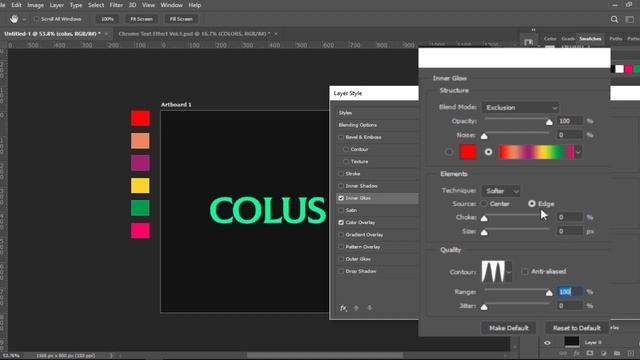Switch to the Swatches panel tab
This screenshot has height=360, width=640.
590,39
